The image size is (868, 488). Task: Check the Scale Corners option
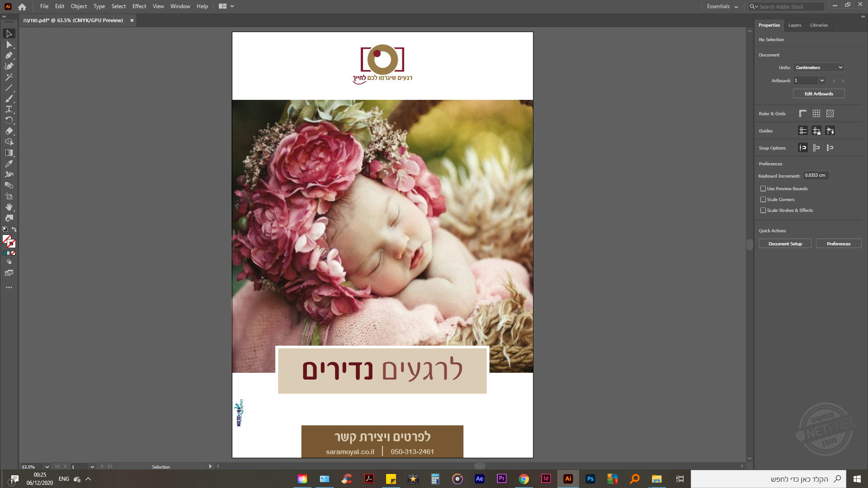[763, 199]
